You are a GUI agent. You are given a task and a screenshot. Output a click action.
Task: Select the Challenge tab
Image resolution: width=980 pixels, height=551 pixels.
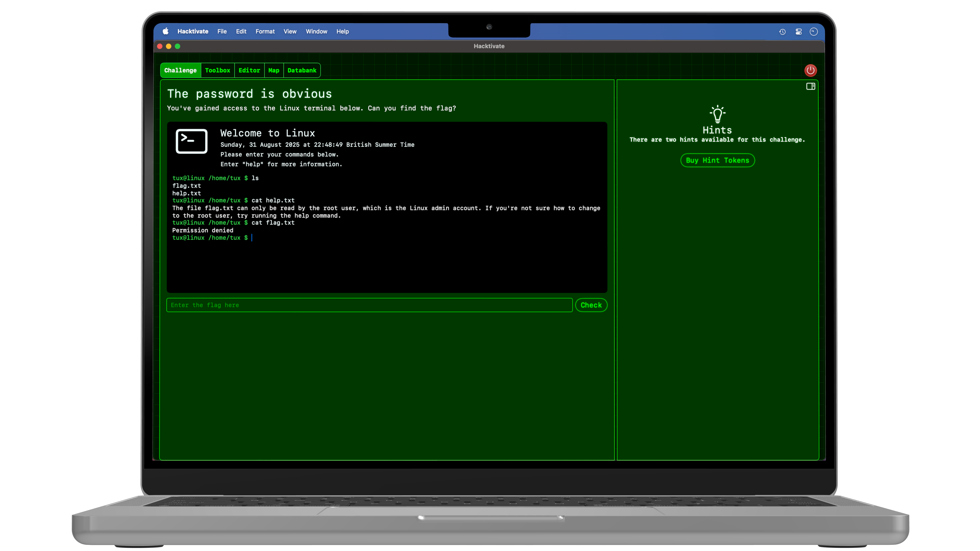pos(180,70)
